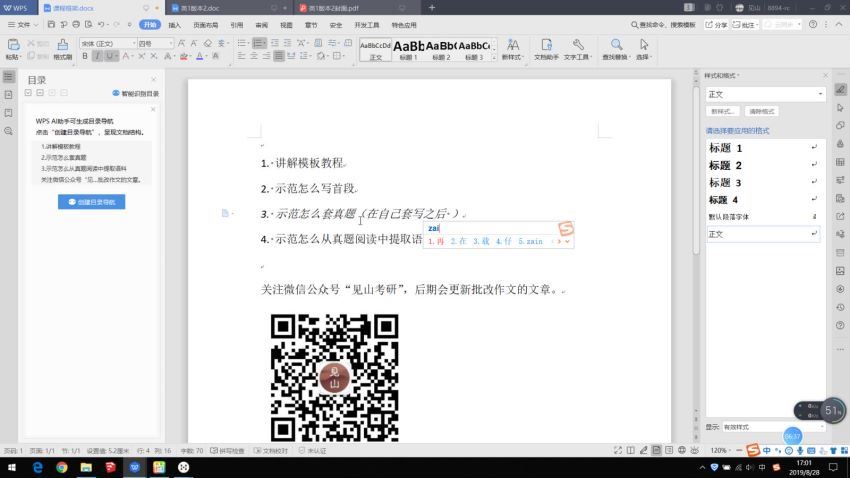Toggle numbered list formatting
Viewport: 850px width, 478px height.
pos(259,43)
